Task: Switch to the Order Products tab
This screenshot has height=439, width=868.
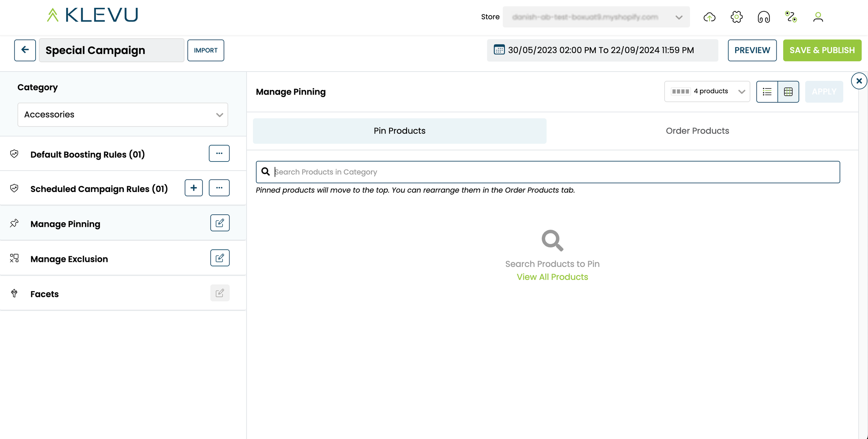Action: coord(697,131)
